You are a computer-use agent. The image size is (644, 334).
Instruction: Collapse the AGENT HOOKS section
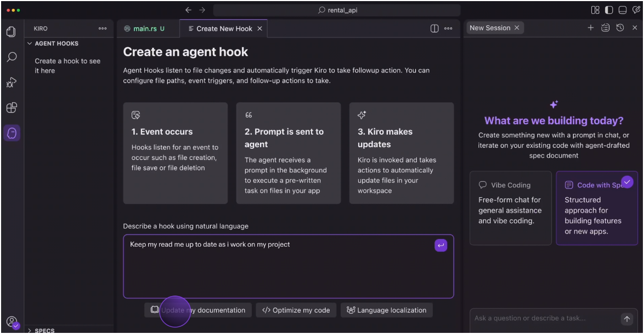coord(53,43)
